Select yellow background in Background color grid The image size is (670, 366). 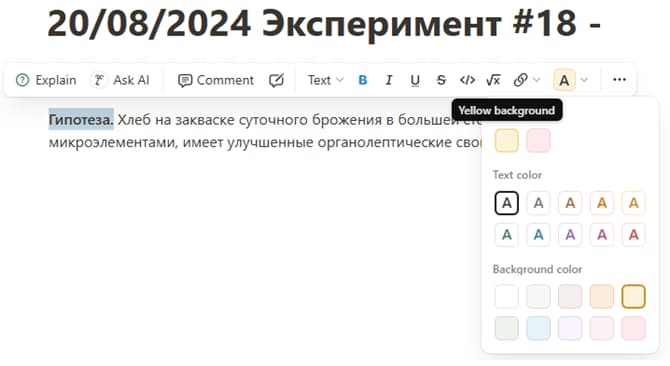pos(633,296)
